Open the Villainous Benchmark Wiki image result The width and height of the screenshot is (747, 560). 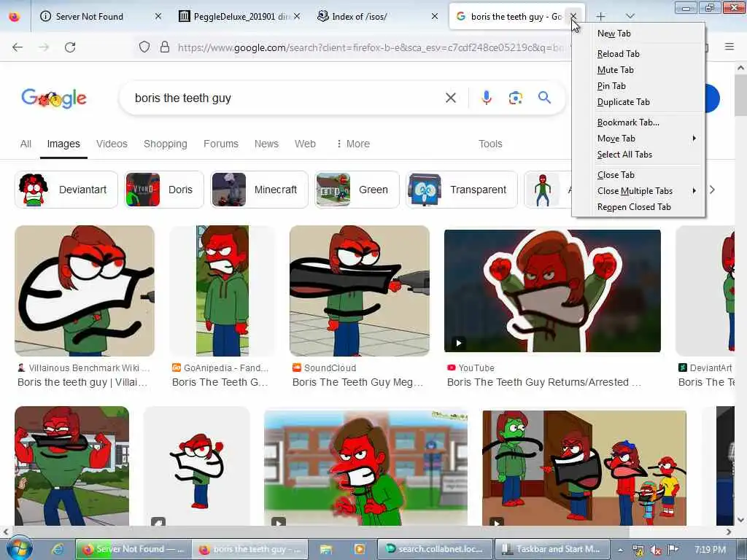(85, 290)
